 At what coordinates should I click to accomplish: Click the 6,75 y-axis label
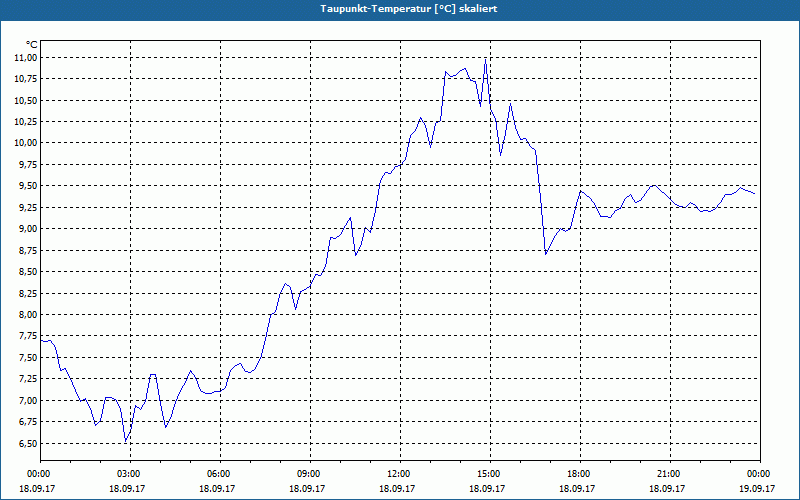click(28, 422)
